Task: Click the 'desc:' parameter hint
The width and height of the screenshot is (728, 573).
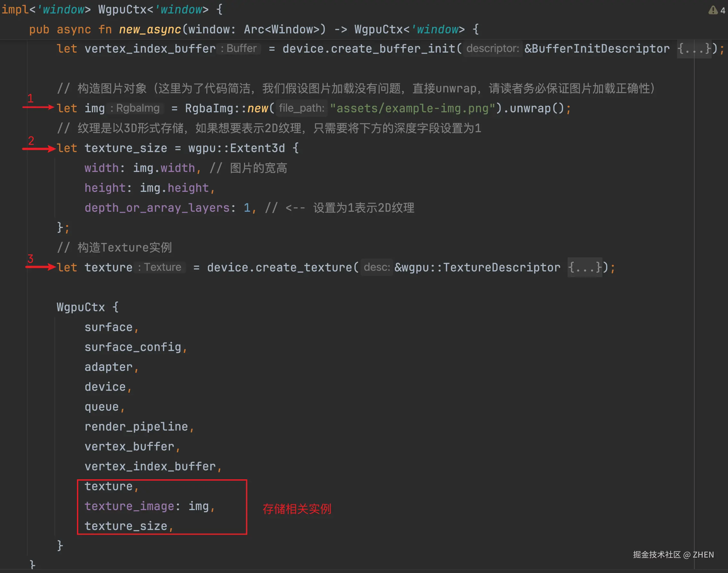Action: [377, 267]
